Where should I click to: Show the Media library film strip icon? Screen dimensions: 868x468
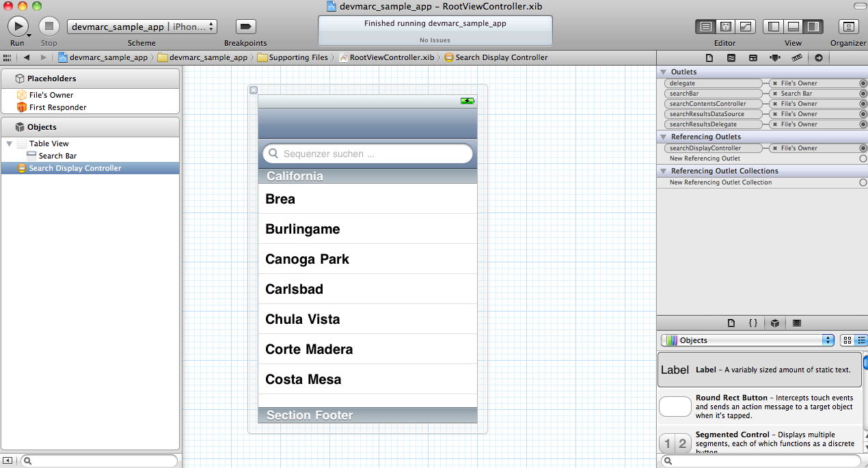(797, 322)
